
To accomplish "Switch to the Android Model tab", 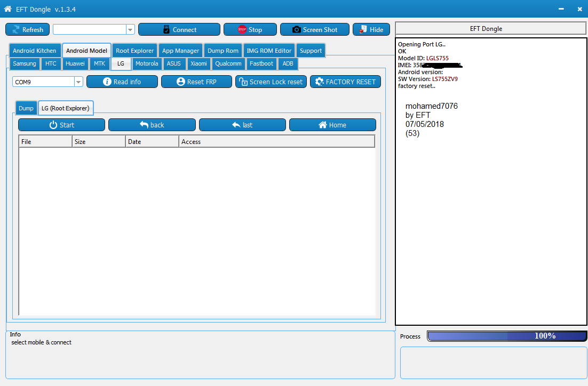I will tap(86, 51).
